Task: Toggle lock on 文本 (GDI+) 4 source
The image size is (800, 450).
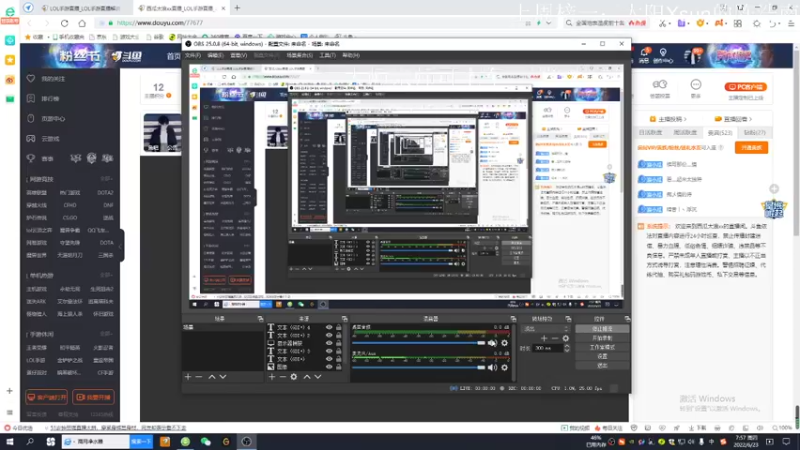Action: pos(339,328)
